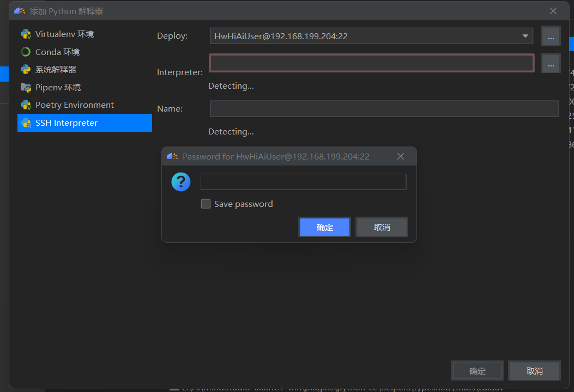This screenshot has width=574, height=392.
Task: Expand the Deploy server dropdown
Action: 525,36
